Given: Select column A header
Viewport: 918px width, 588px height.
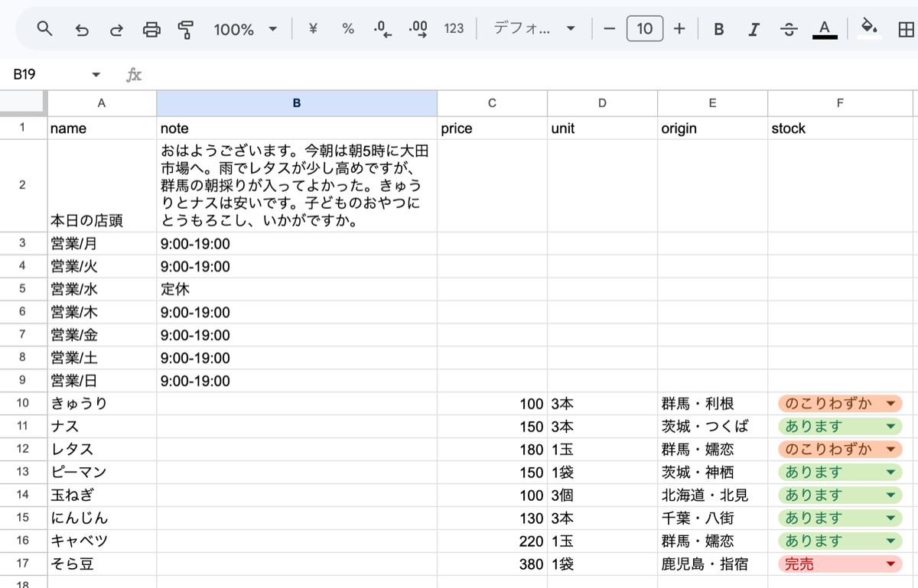Looking at the screenshot, I should 102,103.
